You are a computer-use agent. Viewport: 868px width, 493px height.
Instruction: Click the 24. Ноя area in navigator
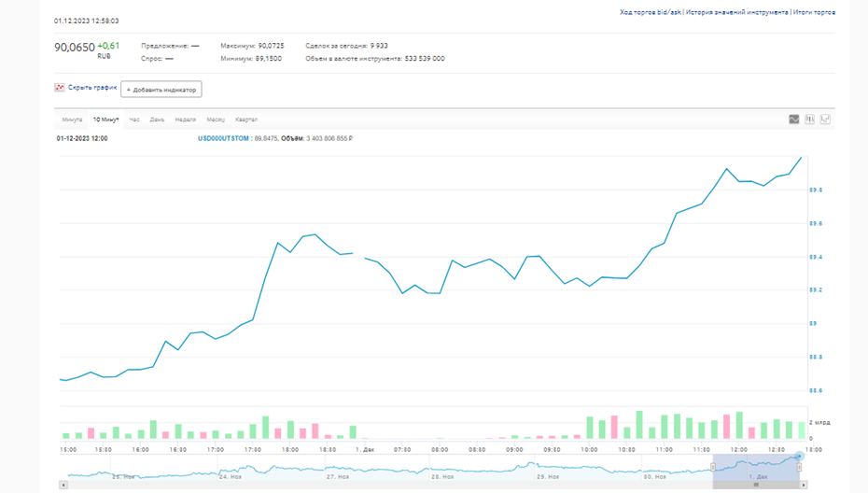pos(231,476)
